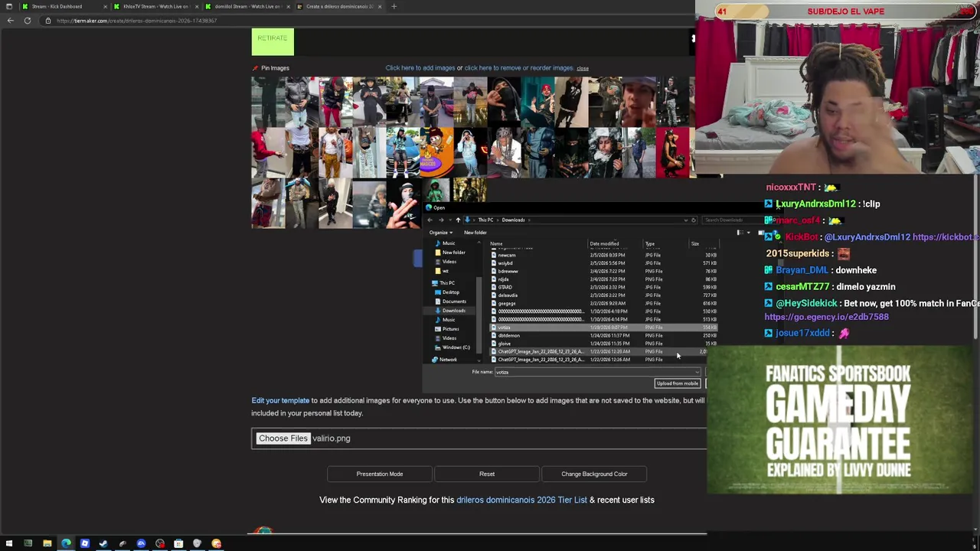The height and width of the screenshot is (551, 980).
Task: Click 'click here to remove or reorder images'
Action: pyautogui.click(x=519, y=68)
